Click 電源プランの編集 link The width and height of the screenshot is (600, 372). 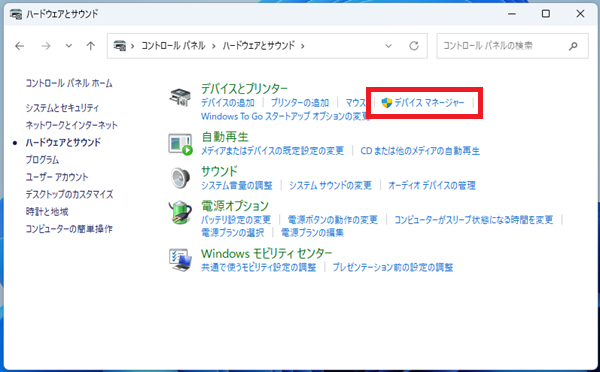point(312,232)
